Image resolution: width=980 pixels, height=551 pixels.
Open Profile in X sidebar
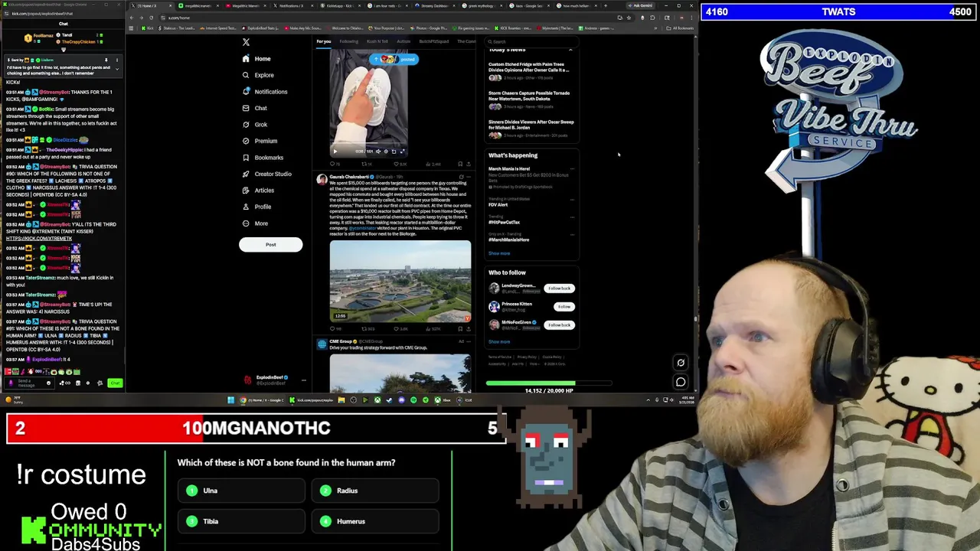pyautogui.click(x=256, y=207)
